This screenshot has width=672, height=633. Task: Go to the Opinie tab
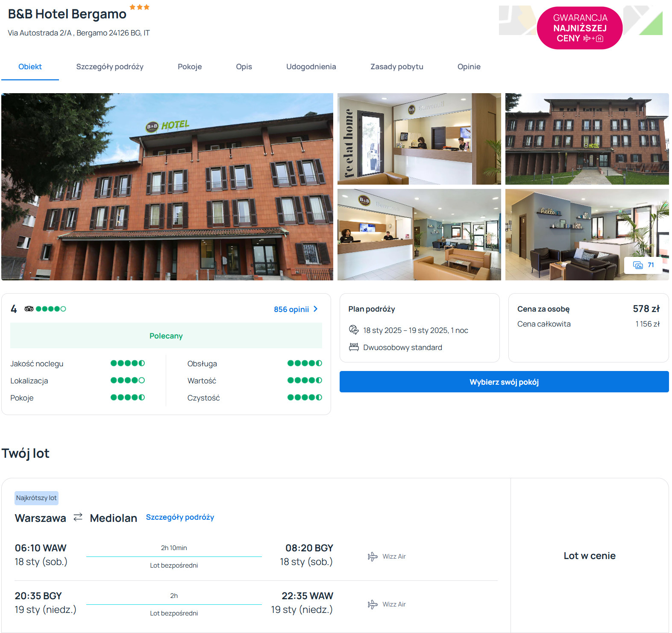tap(469, 67)
